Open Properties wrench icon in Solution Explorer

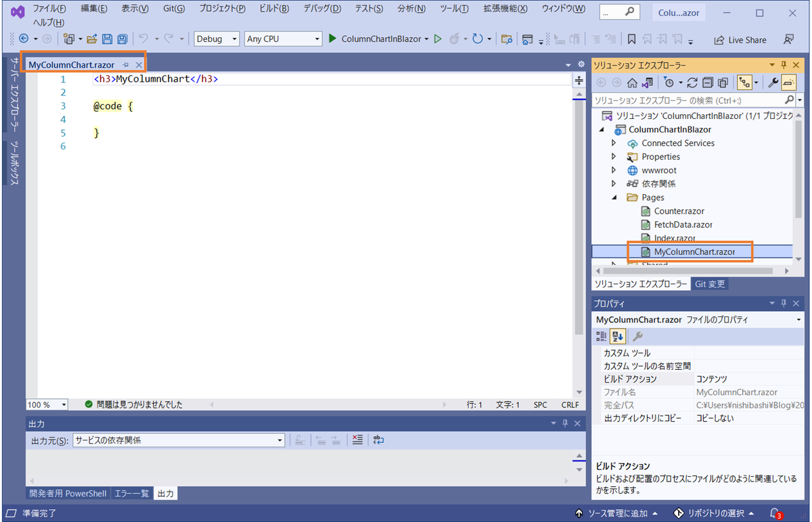(773, 82)
